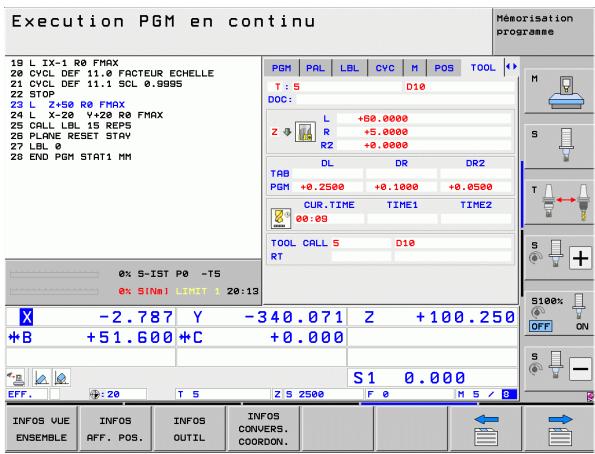Increase spindle speed with plus button
The height and width of the screenshot is (454, 595).
[580, 258]
